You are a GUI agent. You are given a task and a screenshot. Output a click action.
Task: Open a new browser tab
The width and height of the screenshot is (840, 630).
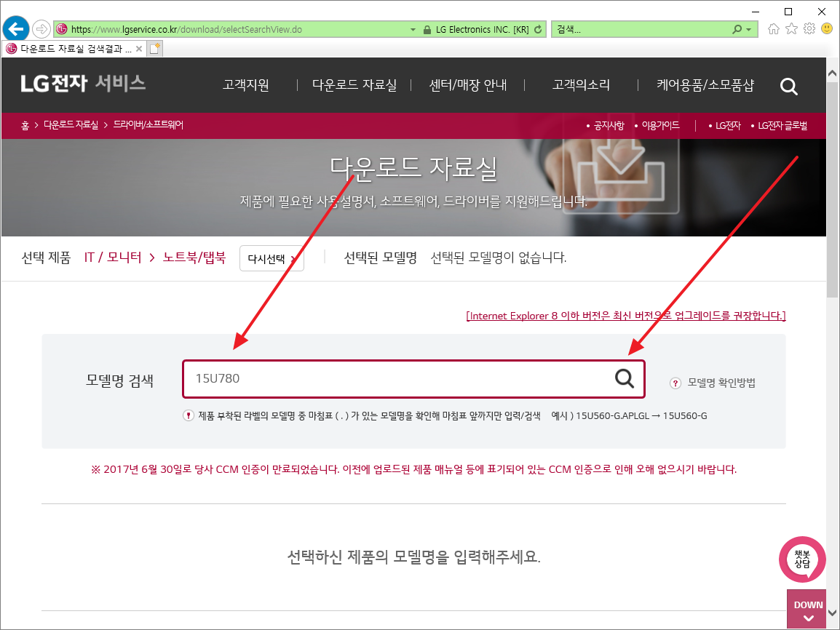click(x=154, y=49)
